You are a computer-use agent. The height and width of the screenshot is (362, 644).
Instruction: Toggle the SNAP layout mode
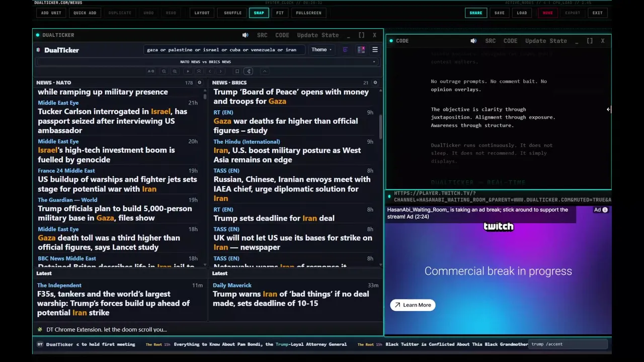click(259, 13)
